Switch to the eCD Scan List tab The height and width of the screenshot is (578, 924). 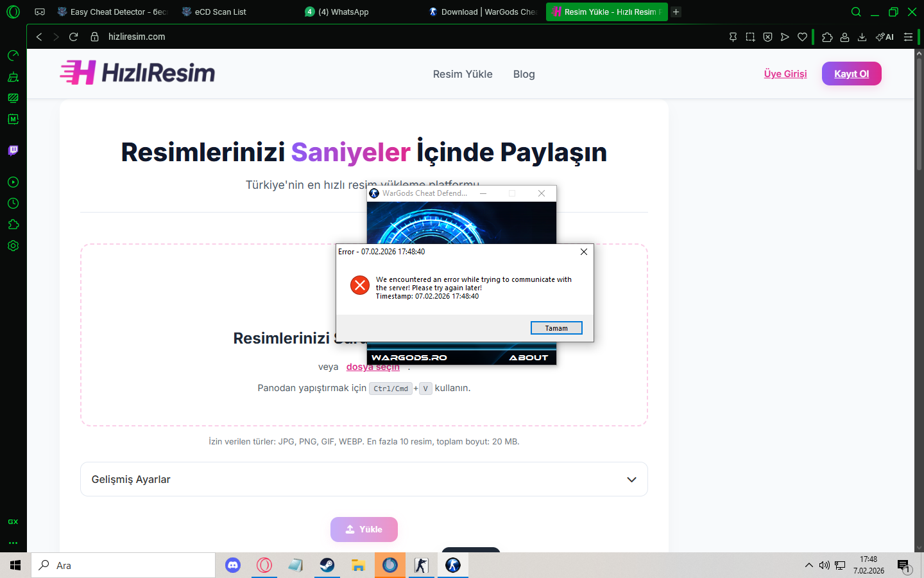point(237,12)
